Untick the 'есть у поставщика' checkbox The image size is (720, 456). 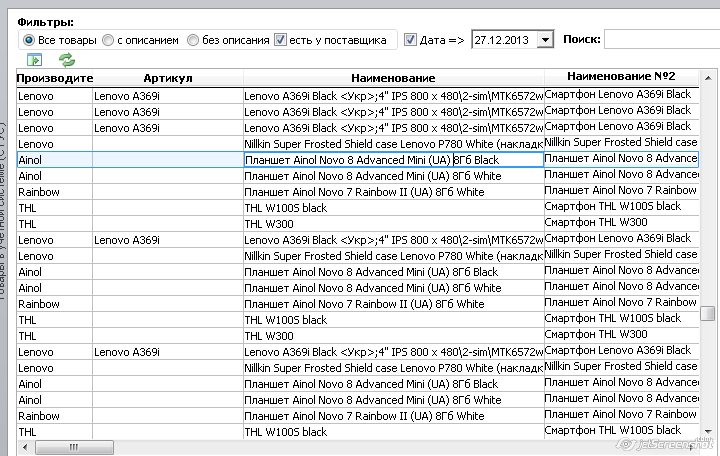(280, 39)
